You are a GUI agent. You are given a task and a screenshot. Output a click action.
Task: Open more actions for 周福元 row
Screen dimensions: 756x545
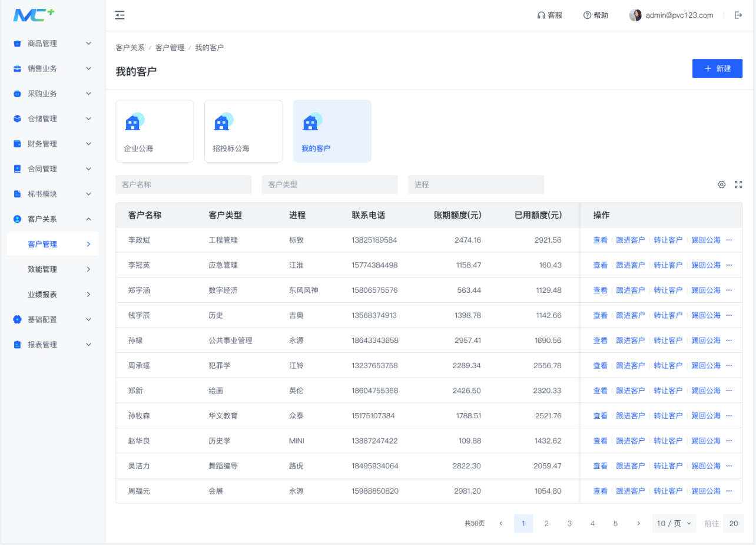coord(729,491)
